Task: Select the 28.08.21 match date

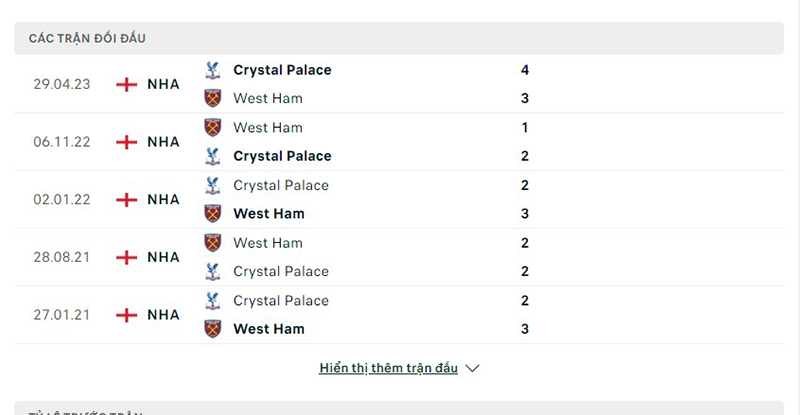Action: tap(62, 257)
